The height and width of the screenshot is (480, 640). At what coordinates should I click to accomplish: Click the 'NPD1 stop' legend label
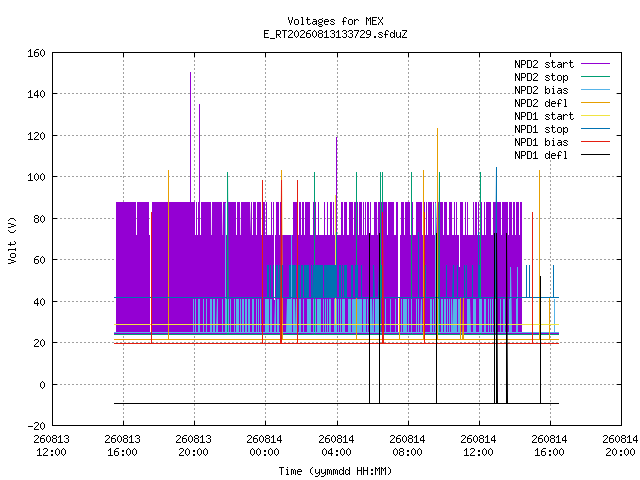(541, 129)
